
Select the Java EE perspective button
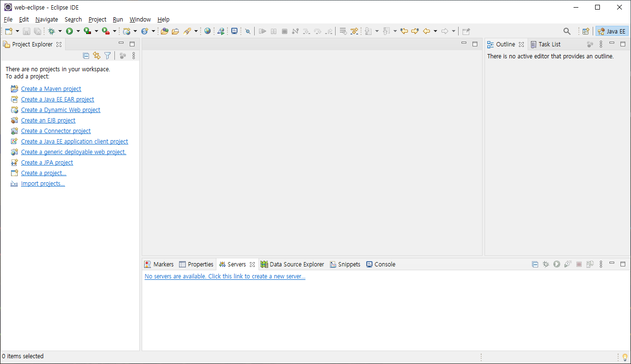(612, 31)
